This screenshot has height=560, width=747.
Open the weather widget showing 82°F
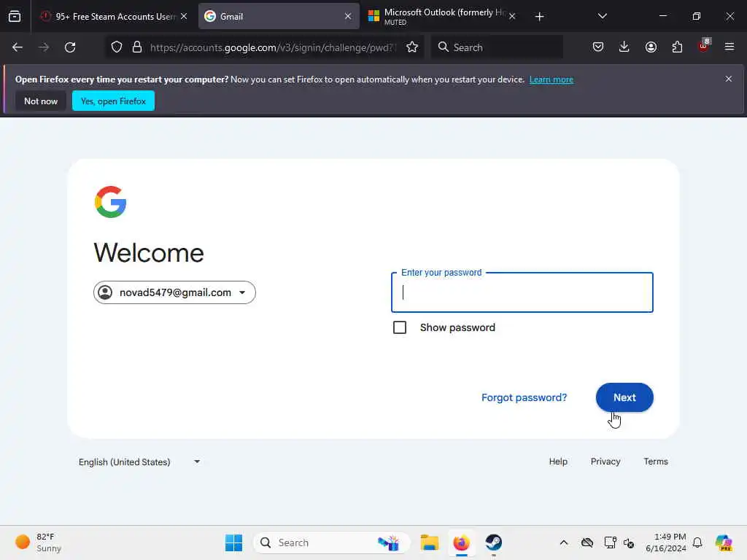[38, 542]
